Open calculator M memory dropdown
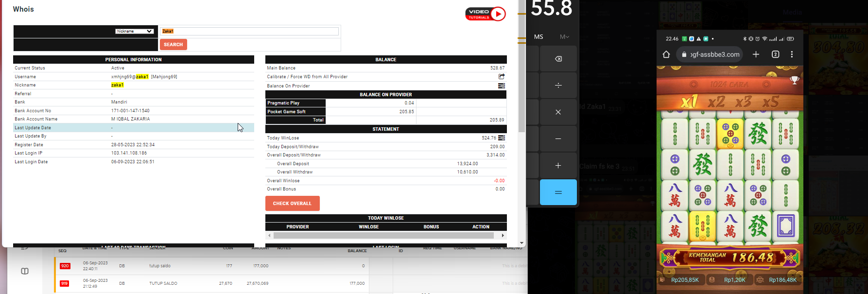 tap(564, 37)
